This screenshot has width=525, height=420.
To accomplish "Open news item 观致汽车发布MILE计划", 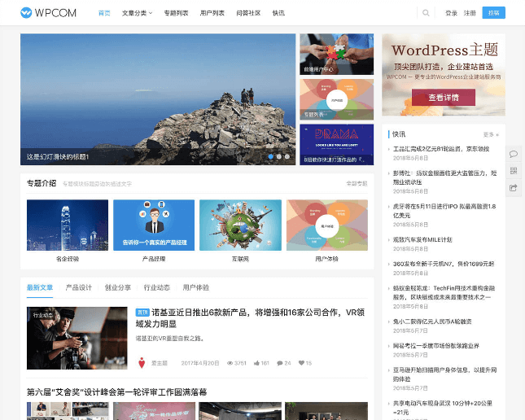I will tap(422, 239).
